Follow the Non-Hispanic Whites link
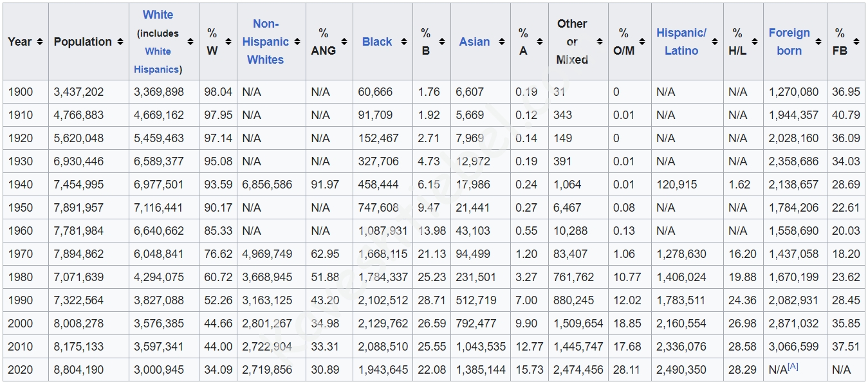The height and width of the screenshot is (384, 868). click(x=265, y=42)
